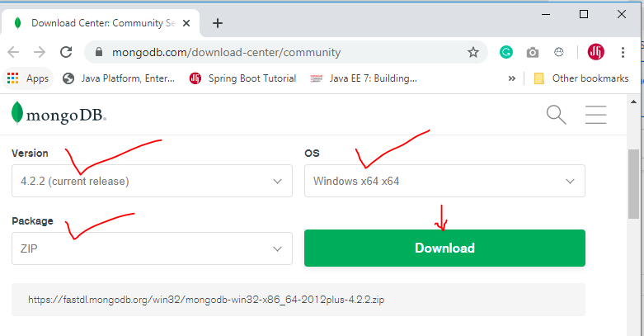Select the Download Center: Community tab
644x336 pixels.
[x=101, y=23]
